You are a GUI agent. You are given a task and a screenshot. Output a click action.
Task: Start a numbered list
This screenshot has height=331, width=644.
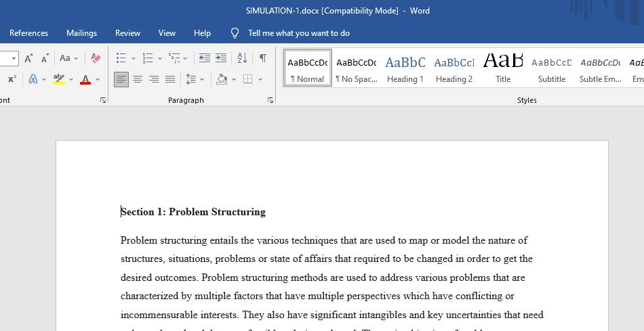pyautogui.click(x=148, y=58)
